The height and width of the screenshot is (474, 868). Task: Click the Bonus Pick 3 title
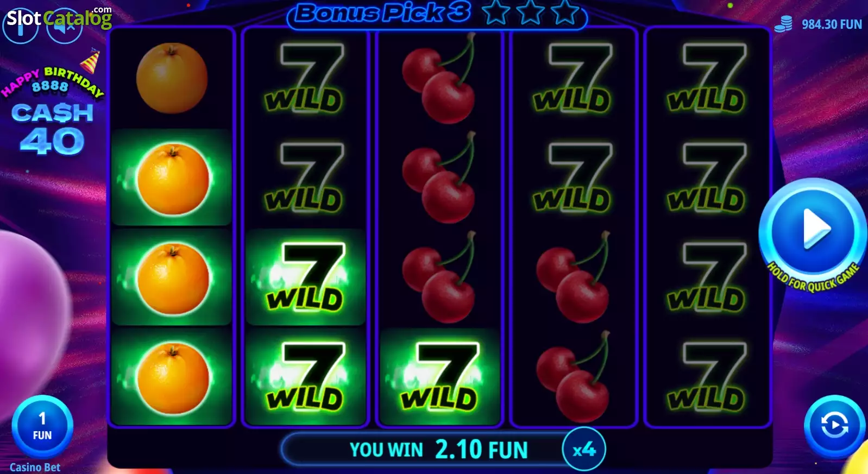(383, 13)
